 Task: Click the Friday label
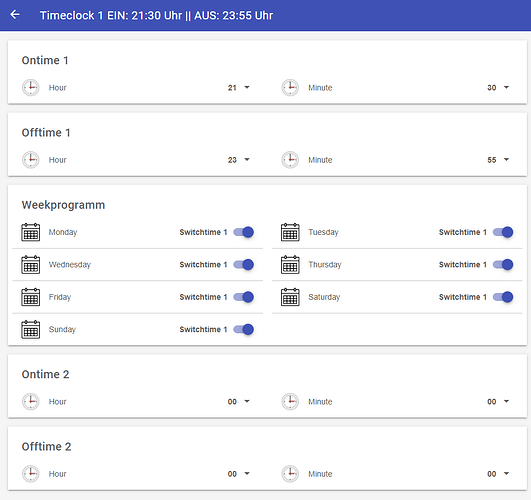coord(60,297)
